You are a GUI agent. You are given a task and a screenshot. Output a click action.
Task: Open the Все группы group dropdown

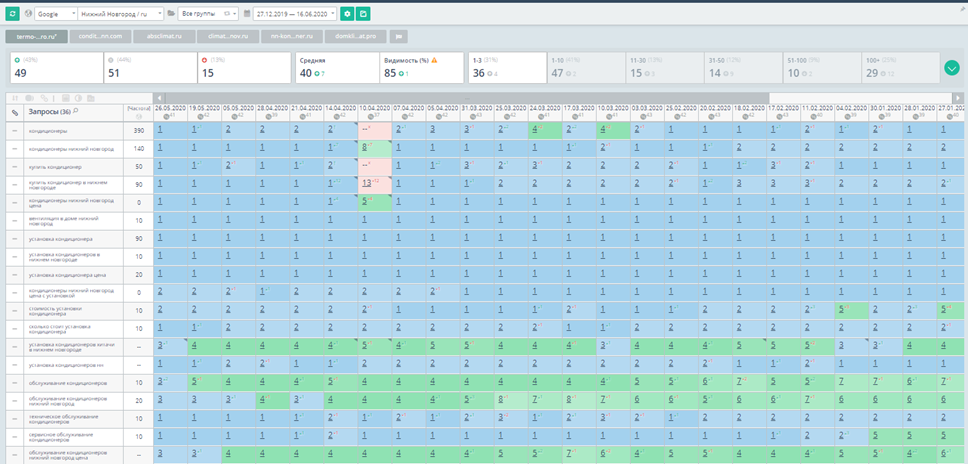tap(209, 13)
